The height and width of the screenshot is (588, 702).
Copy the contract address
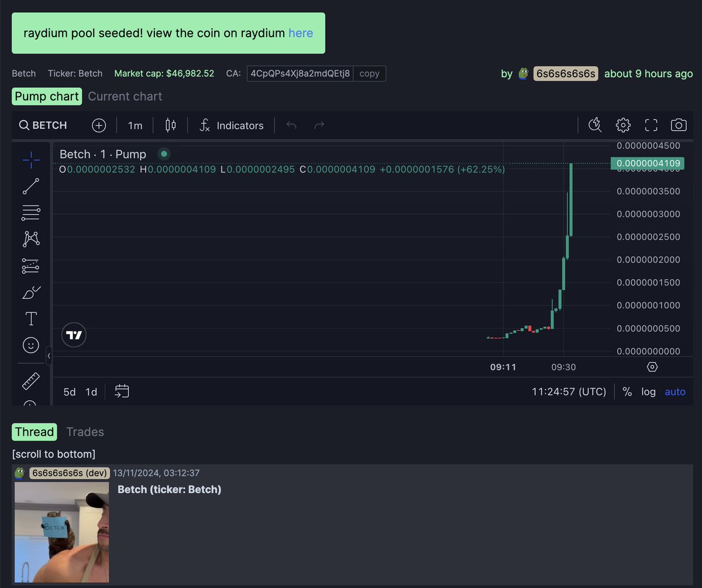(369, 74)
